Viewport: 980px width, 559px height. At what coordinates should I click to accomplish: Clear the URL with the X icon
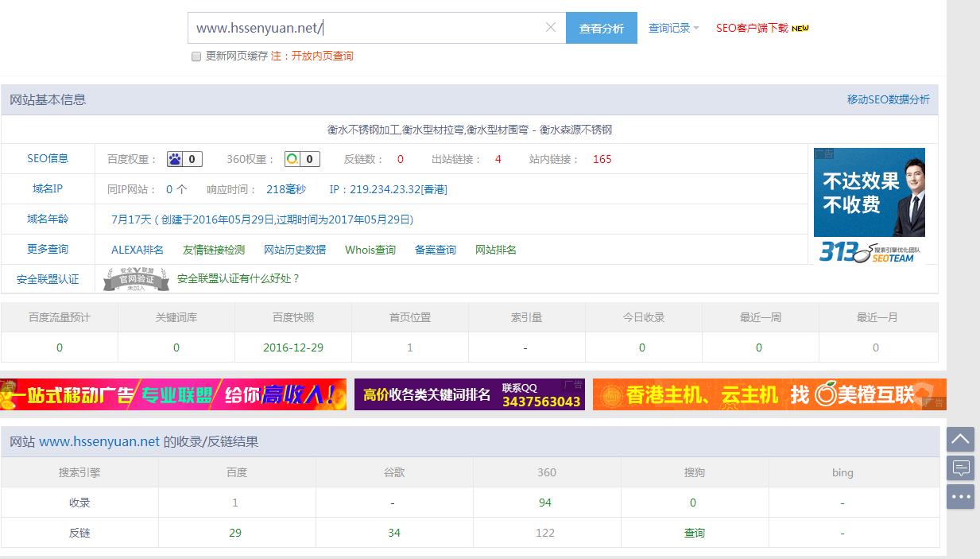coord(551,27)
